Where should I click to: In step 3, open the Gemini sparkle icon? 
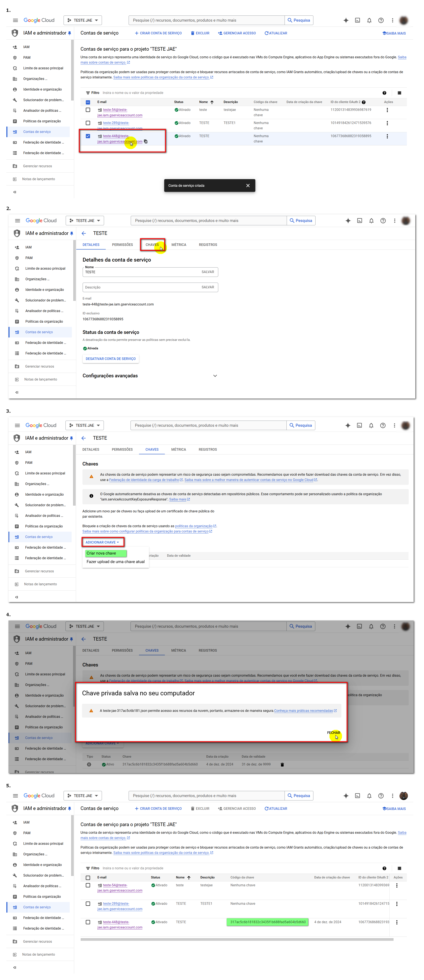coord(348,425)
